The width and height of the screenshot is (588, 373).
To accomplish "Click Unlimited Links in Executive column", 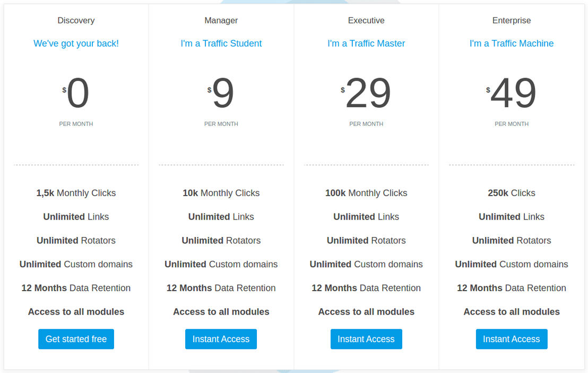I will click(x=366, y=217).
